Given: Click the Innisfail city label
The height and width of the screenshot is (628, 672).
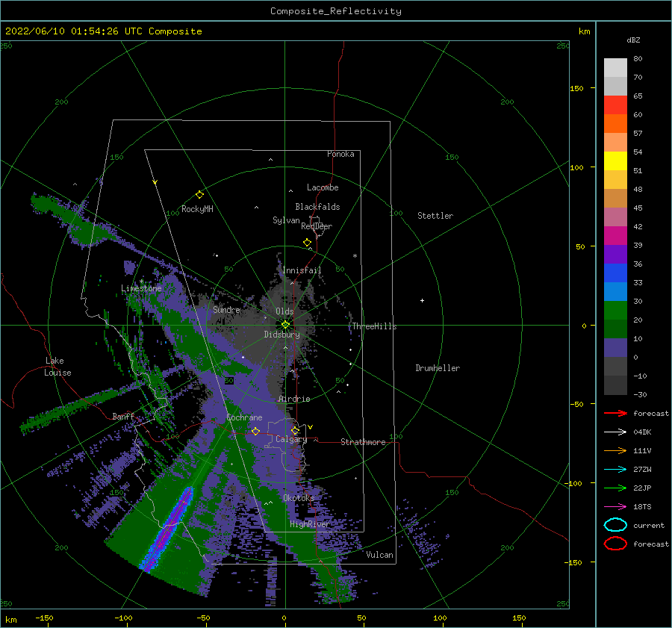Looking at the screenshot, I should [x=302, y=270].
